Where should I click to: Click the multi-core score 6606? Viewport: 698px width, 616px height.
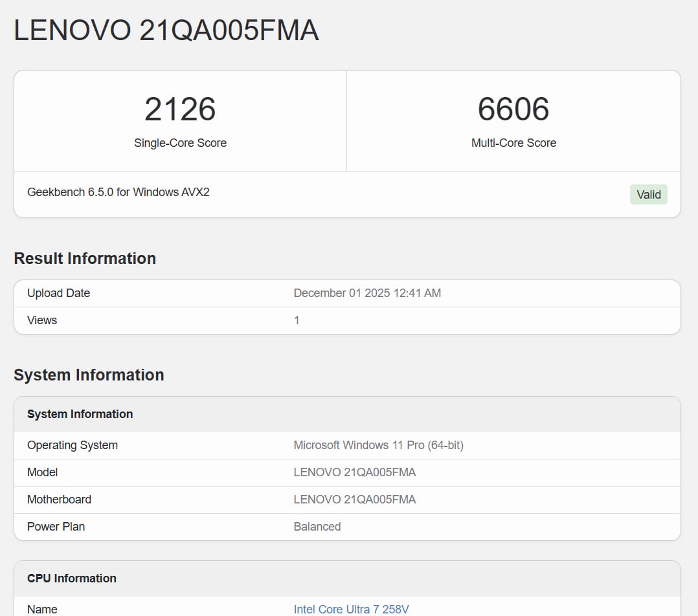point(513,109)
